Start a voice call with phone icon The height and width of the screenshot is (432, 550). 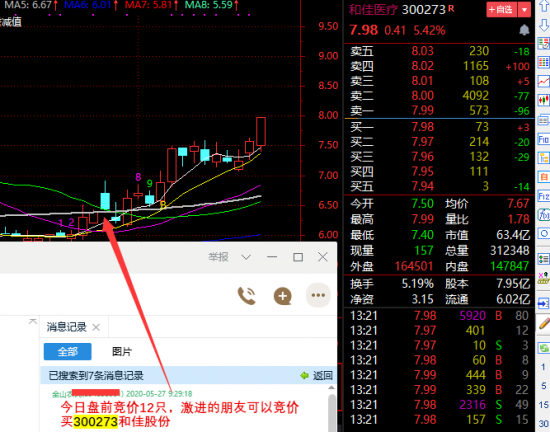coord(247,296)
